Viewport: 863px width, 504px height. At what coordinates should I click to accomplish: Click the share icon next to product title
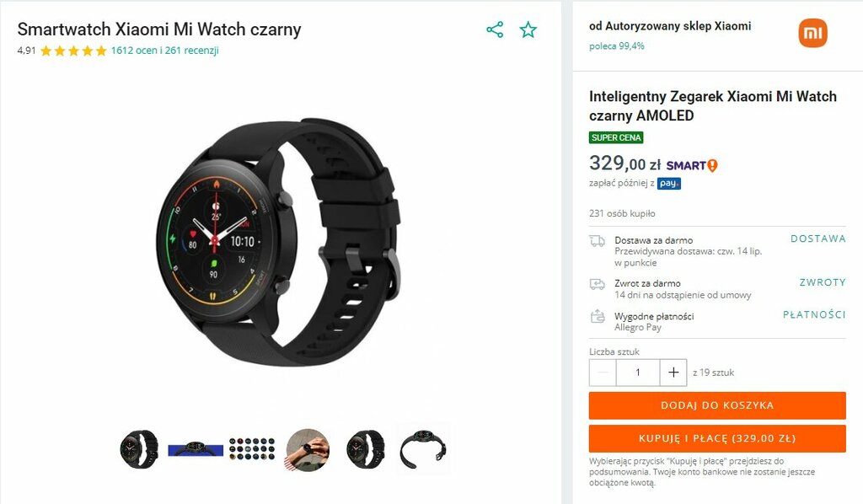[495, 29]
